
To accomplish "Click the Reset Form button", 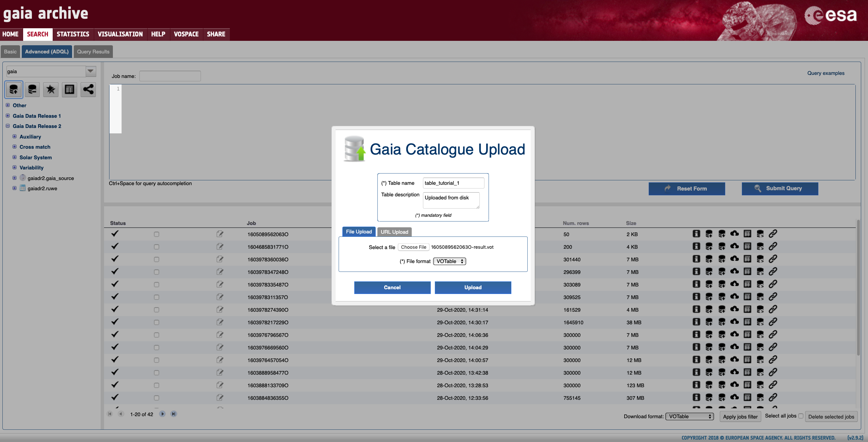I will pyautogui.click(x=687, y=189).
